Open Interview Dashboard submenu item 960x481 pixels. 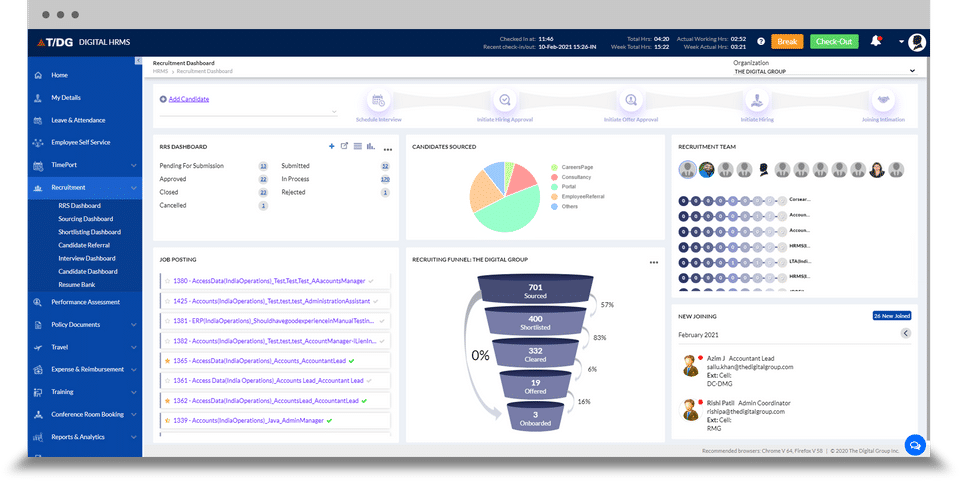tap(87, 259)
